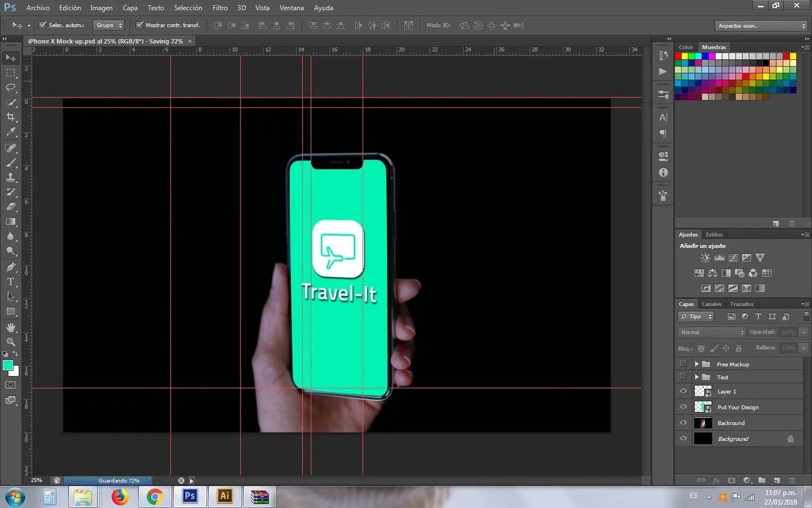
Task: Open the Relleno dropdown arrow
Action: point(804,348)
